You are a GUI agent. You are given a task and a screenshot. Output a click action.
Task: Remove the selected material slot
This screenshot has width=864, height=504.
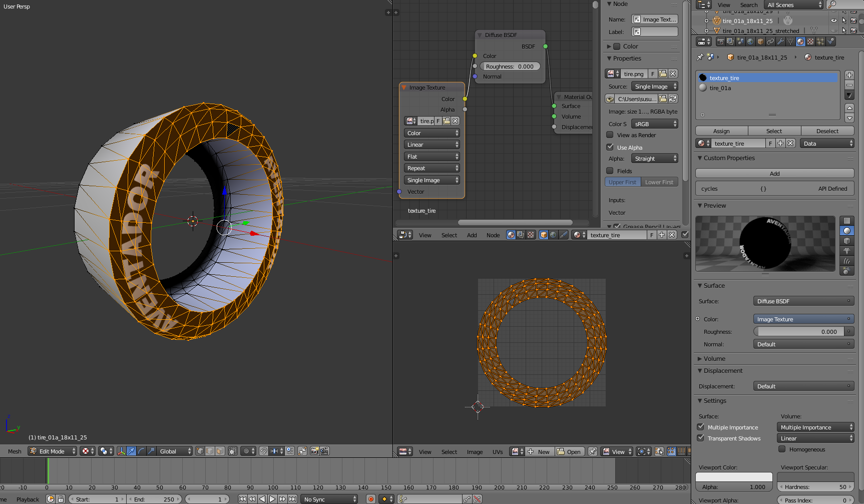pyautogui.click(x=849, y=85)
